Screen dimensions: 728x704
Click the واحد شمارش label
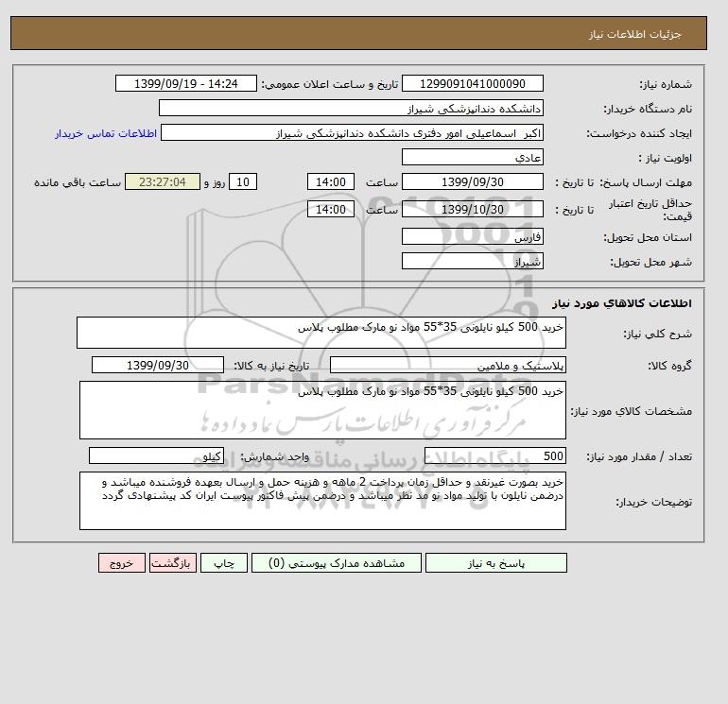point(274,456)
